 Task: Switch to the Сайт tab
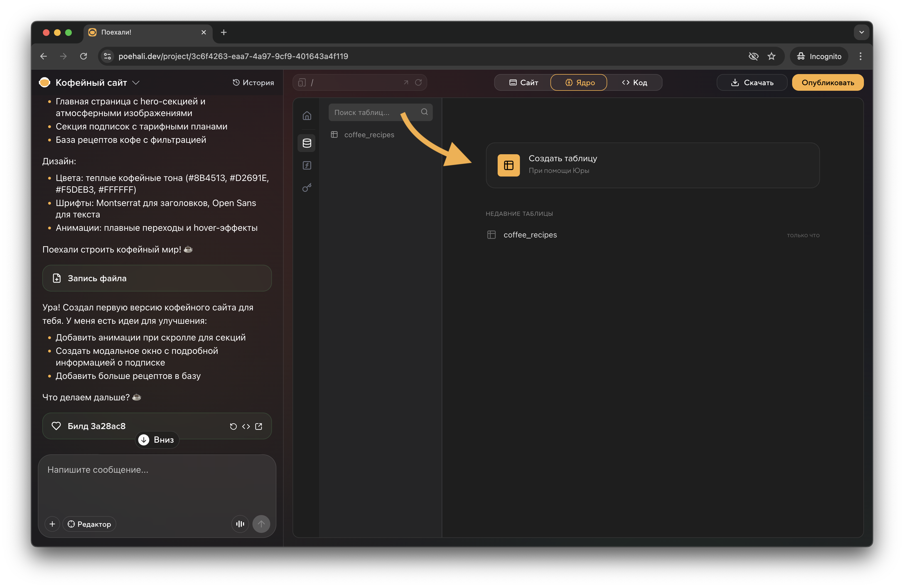tap(524, 82)
